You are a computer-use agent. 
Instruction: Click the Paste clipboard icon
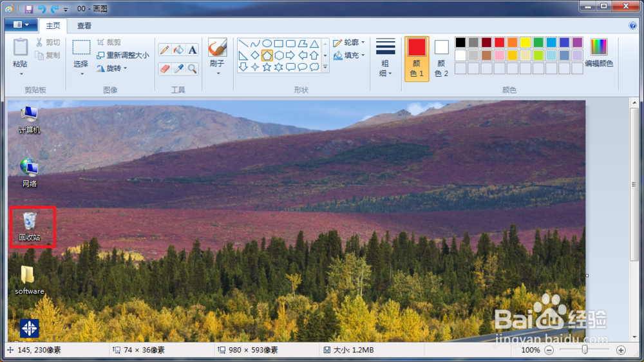(20, 47)
